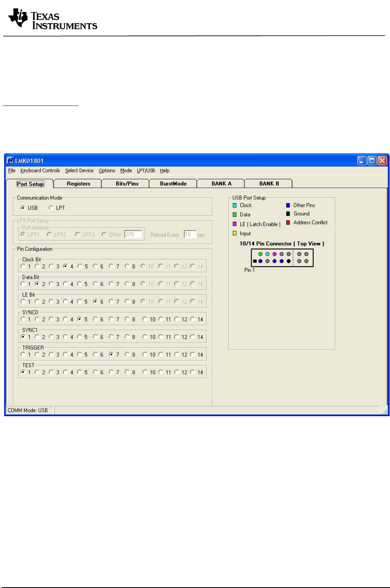This screenshot has height=588, width=390.
Task: Open the LPT/USB menu
Action: point(146,171)
